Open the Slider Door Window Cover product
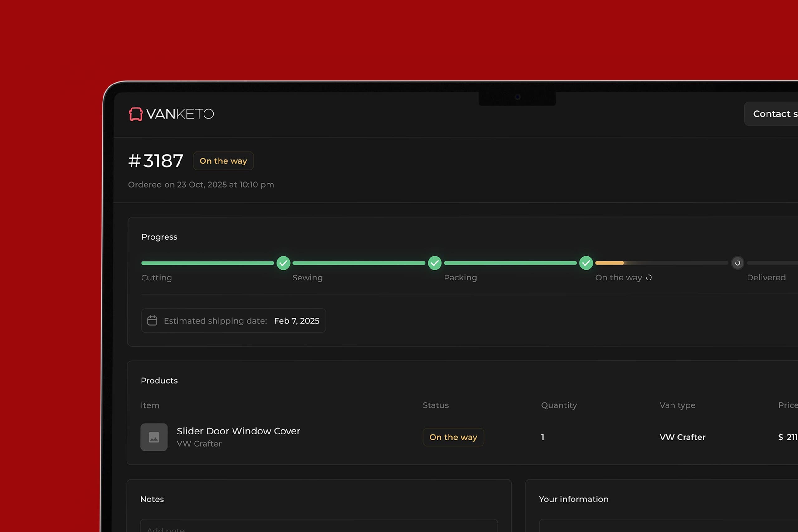The width and height of the screenshot is (798, 532). [x=238, y=431]
